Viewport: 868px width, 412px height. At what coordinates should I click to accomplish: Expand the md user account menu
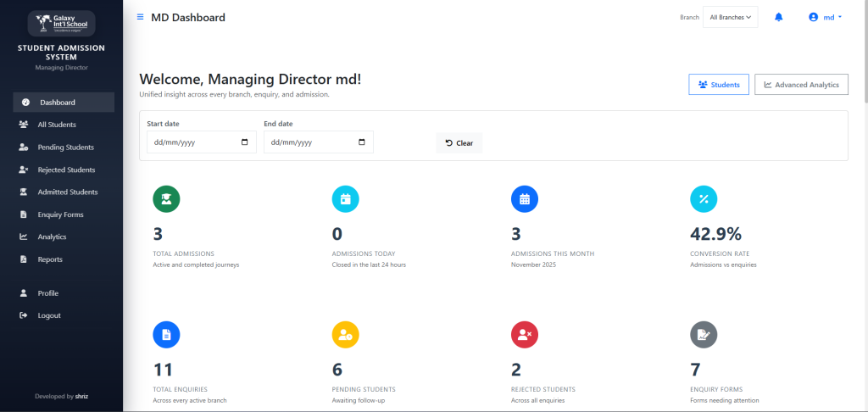826,17
